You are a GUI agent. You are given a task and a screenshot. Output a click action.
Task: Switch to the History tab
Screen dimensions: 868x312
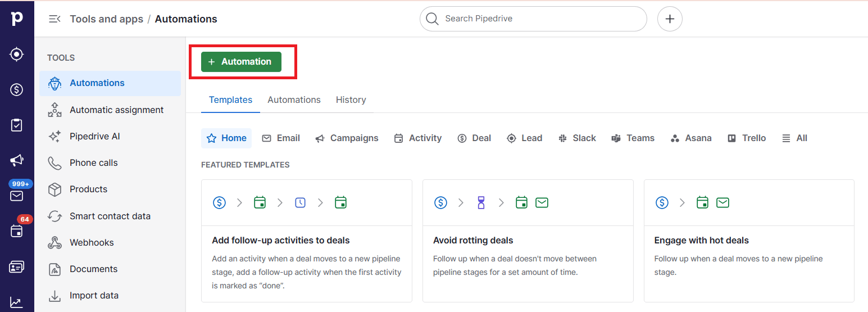click(351, 100)
